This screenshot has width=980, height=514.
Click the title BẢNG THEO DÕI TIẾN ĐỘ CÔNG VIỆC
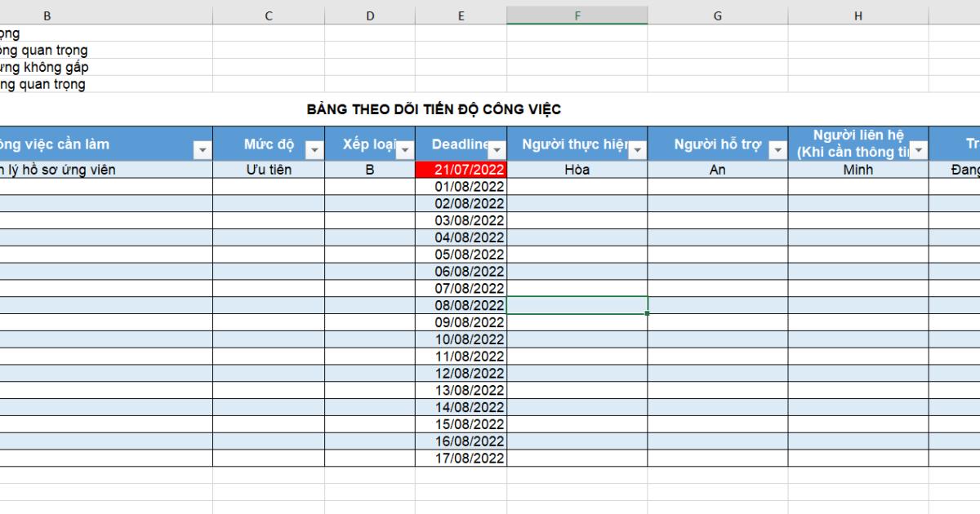pyautogui.click(x=434, y=109)
